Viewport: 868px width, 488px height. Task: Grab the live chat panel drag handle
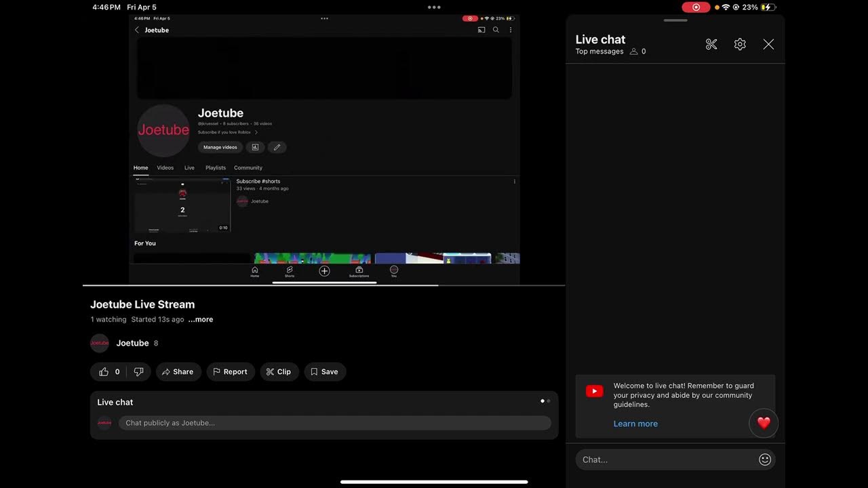(x=675, y=20)
